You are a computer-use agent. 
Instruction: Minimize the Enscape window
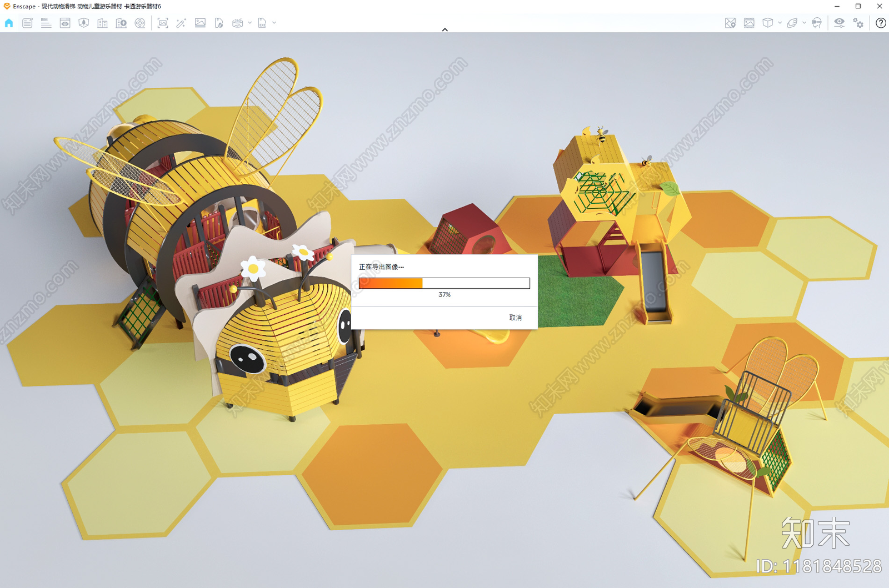(x=837, y=6)
